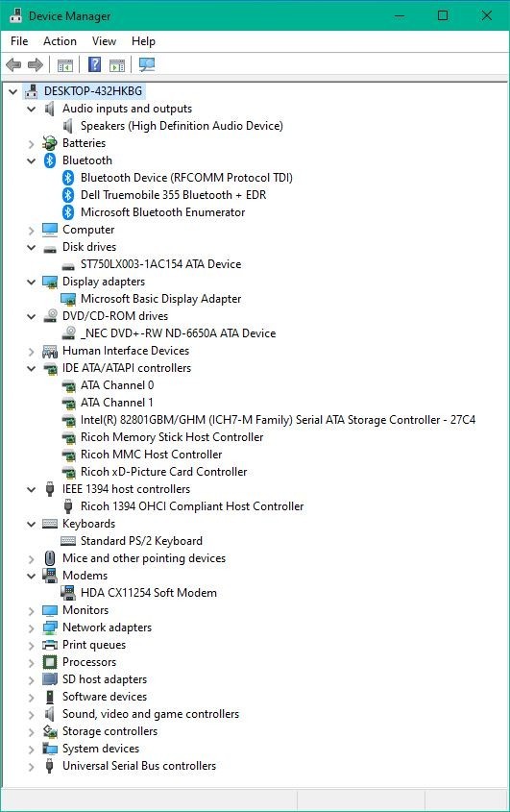
Task: Select Ricoh MMC Host Controller
Action: [x=151, y=455]
